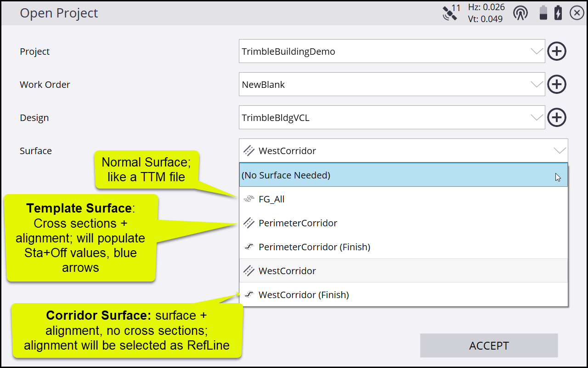Viewport: 588px width, 368px height.
Task: Collapse the Surface dropdown list
Action: [x=560, y=151]
